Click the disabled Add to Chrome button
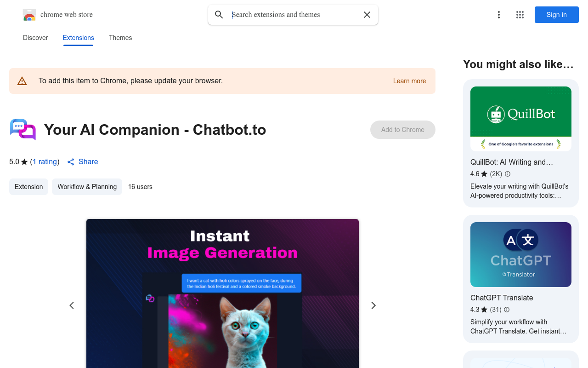The width and height of the screenshot is (588, 368). point(403,130)
